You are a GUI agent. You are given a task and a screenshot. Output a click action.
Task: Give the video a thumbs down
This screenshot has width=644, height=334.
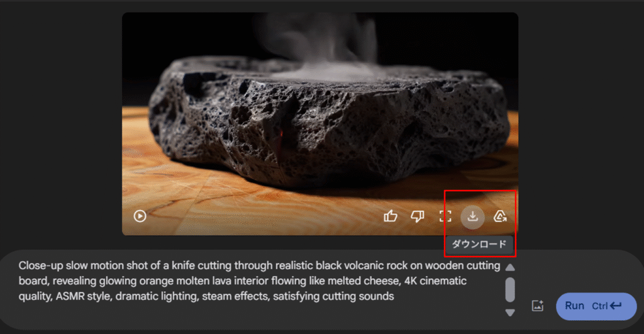point(418,216)
